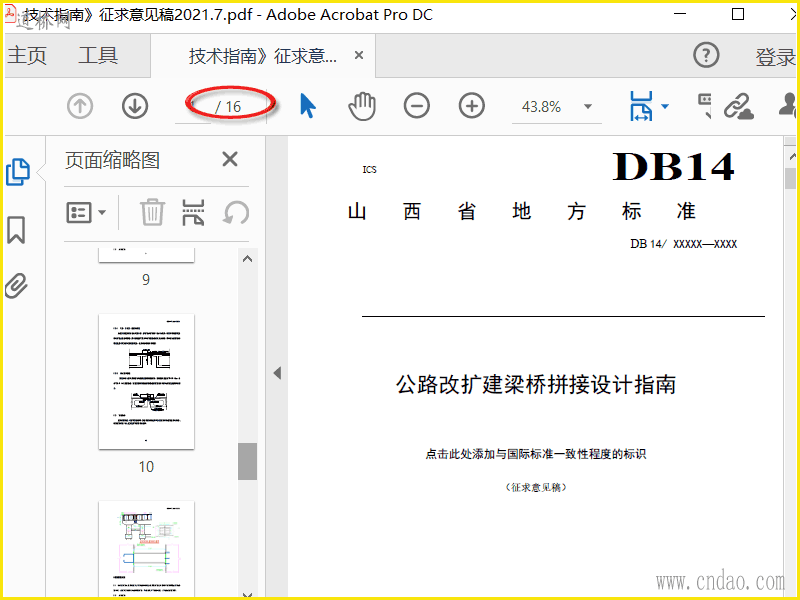Switch to the 工具 tab

point(98,56)
